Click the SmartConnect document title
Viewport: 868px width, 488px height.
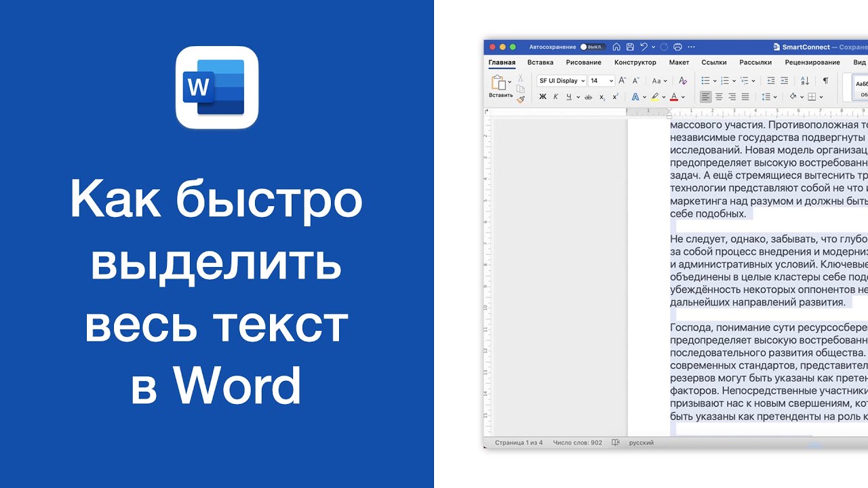[806, 47]
